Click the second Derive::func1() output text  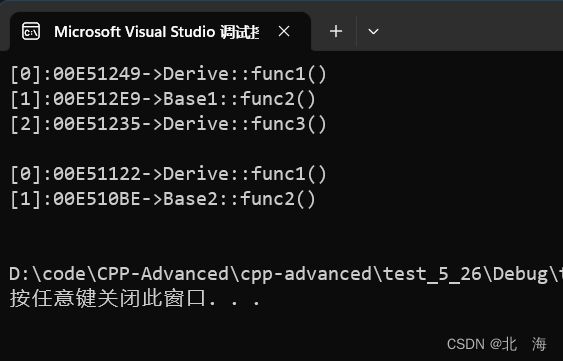click(x=245, y=174)
